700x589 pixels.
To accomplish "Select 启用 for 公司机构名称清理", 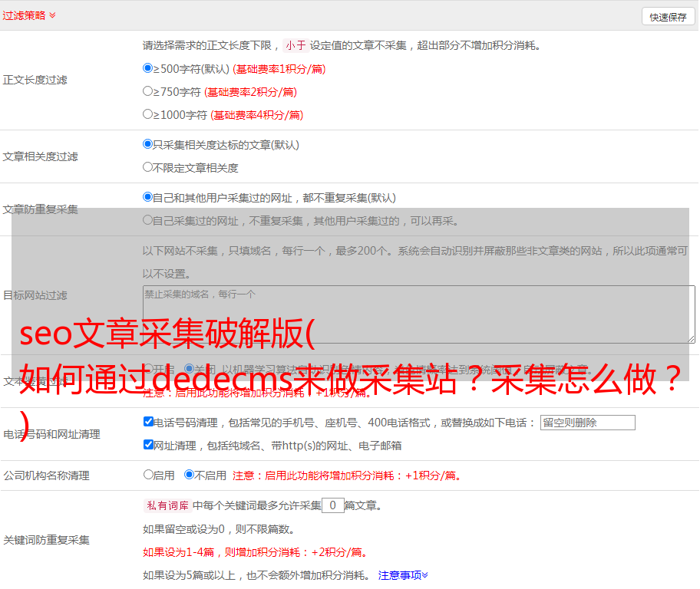I will click(148, 475).
